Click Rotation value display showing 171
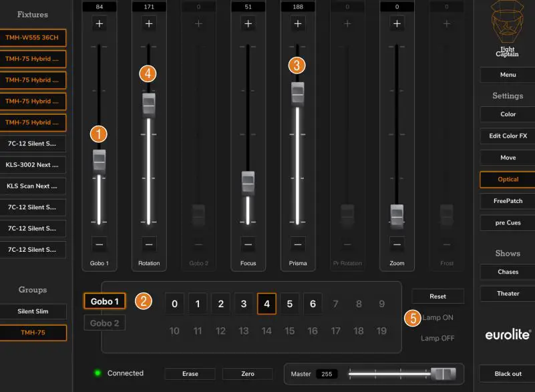 [x=149, y=7]
